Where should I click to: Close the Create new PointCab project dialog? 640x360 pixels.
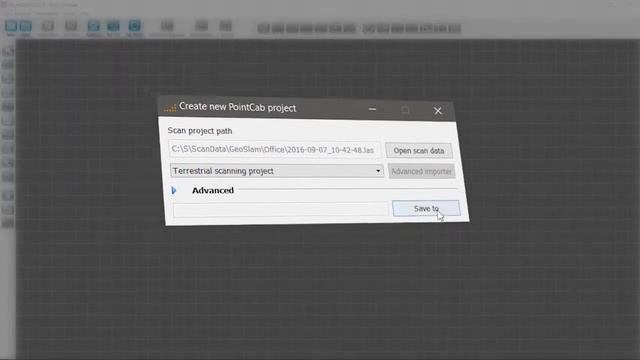[x=438, y=111]
